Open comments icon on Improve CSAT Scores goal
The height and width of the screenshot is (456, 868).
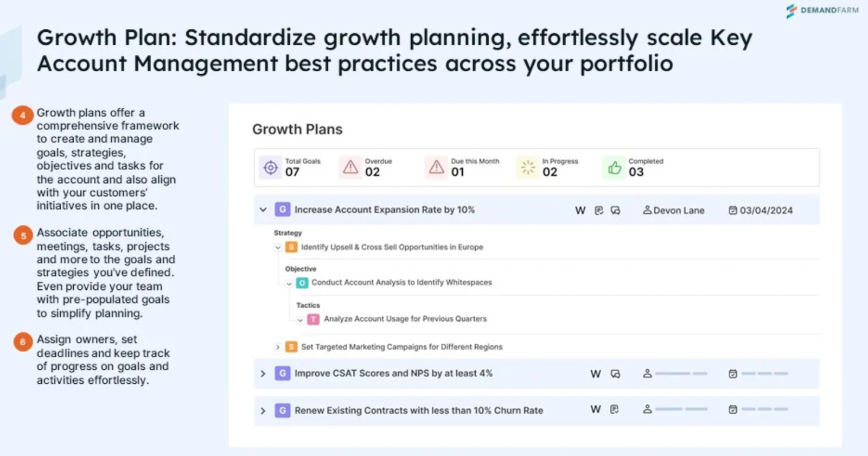click(x=615, y=374)
